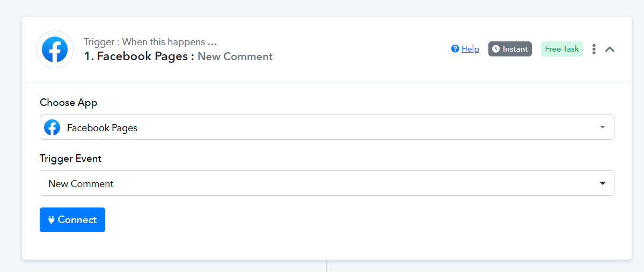Click the step title Facebook Pages : New Comment
644x272 pixels.
(178, 56)
